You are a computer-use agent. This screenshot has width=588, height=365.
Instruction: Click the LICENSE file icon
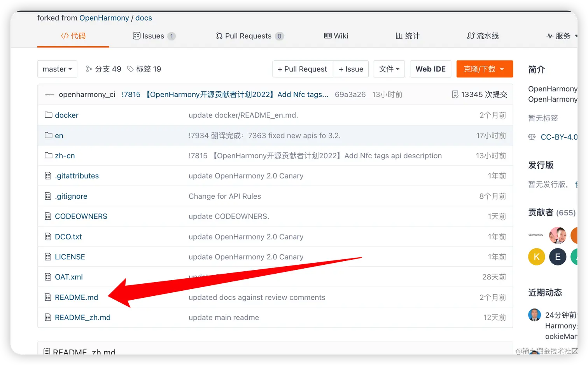coord(48,257)
